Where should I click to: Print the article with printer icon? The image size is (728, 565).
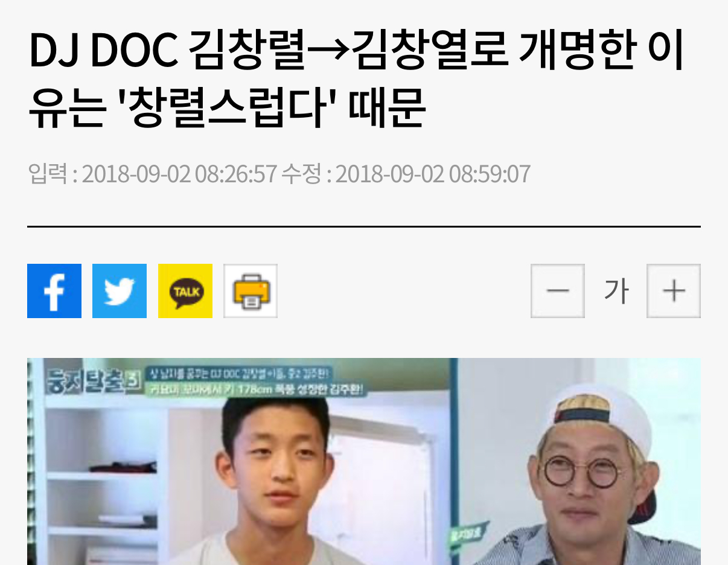coord(251,291)
